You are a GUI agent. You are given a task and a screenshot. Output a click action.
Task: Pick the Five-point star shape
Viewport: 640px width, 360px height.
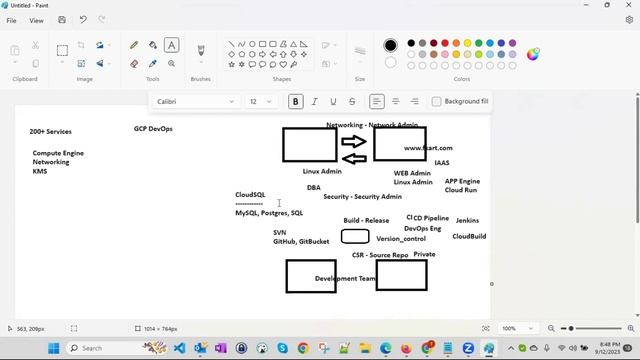pos(231,64)
